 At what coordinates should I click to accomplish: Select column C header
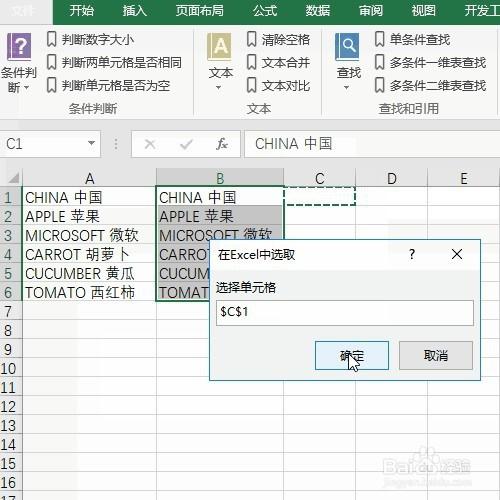[320, 178]
